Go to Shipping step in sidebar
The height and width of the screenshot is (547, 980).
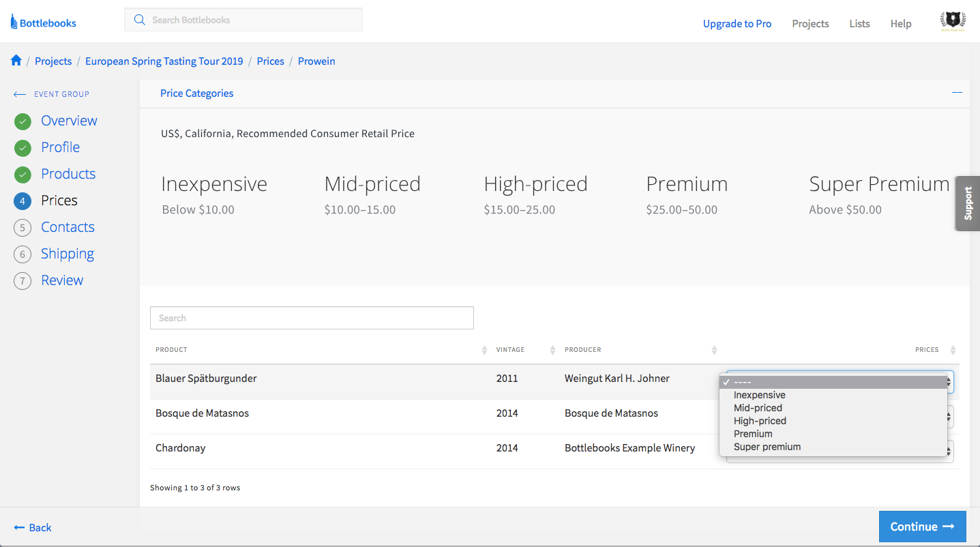[68, 254]
